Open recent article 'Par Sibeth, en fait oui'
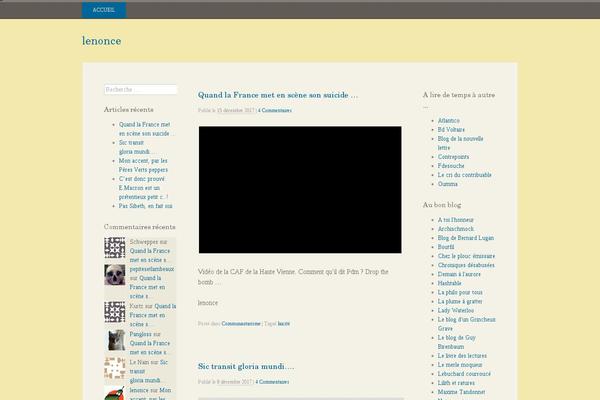This screenshot has width=600, height=400. tap(145, 206)
